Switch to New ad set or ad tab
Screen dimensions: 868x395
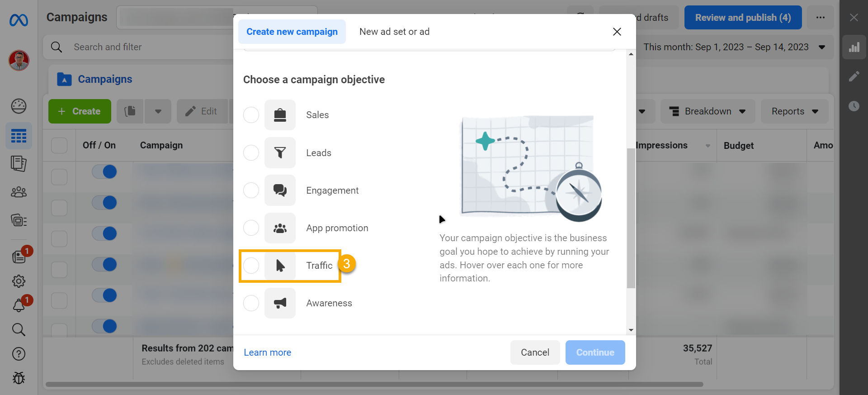[394, 32]
